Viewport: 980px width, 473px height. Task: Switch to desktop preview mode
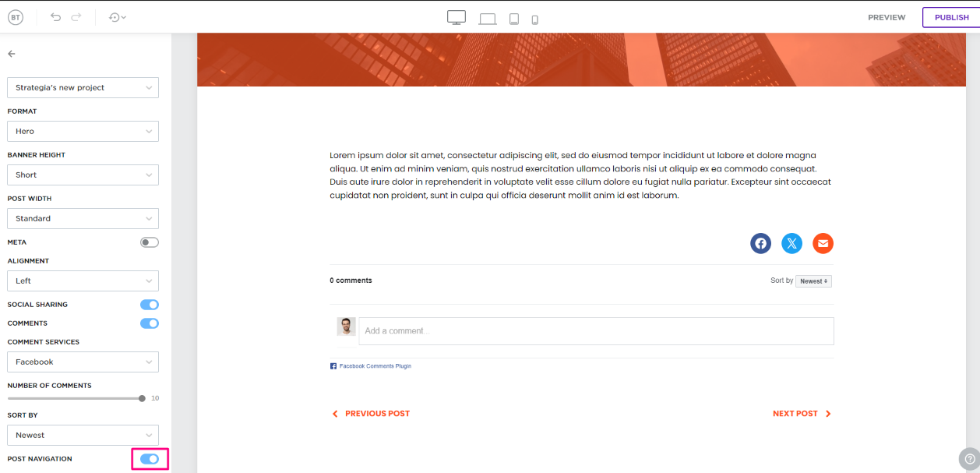457,17
